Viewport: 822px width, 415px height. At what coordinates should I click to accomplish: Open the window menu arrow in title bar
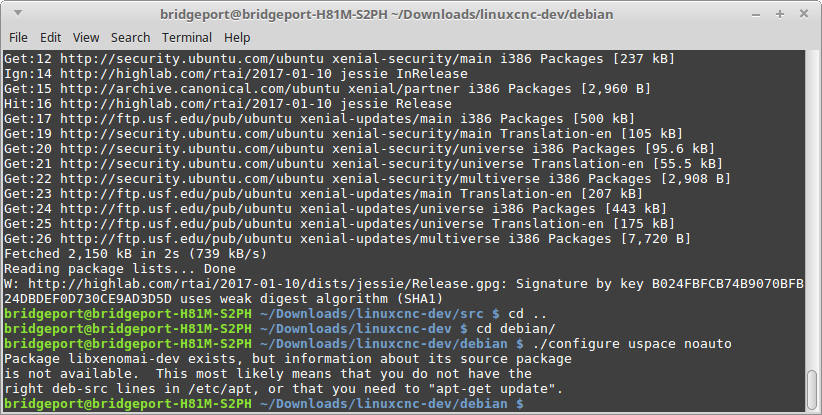pos(16,14)
